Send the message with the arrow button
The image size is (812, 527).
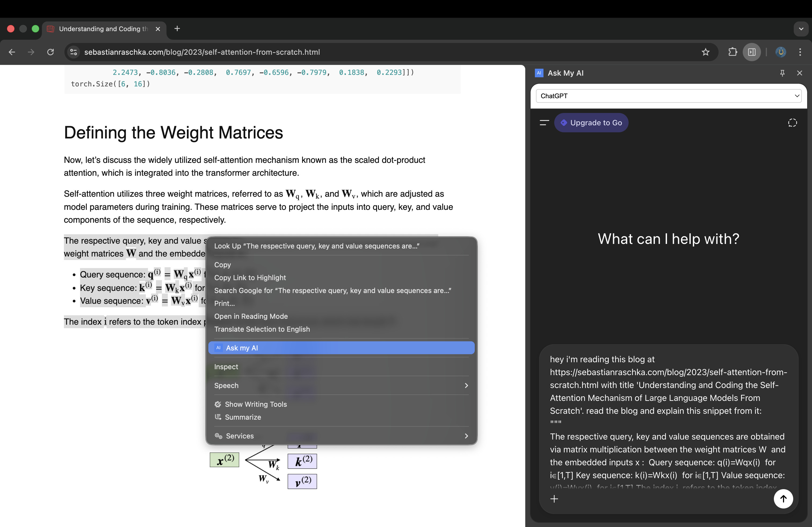coord(784,499)
